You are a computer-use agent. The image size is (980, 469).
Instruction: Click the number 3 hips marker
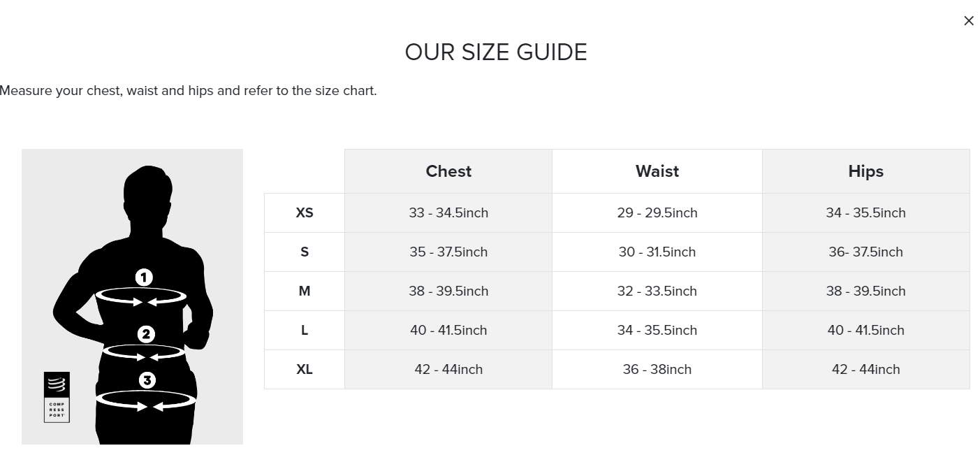tap(147, 380)
